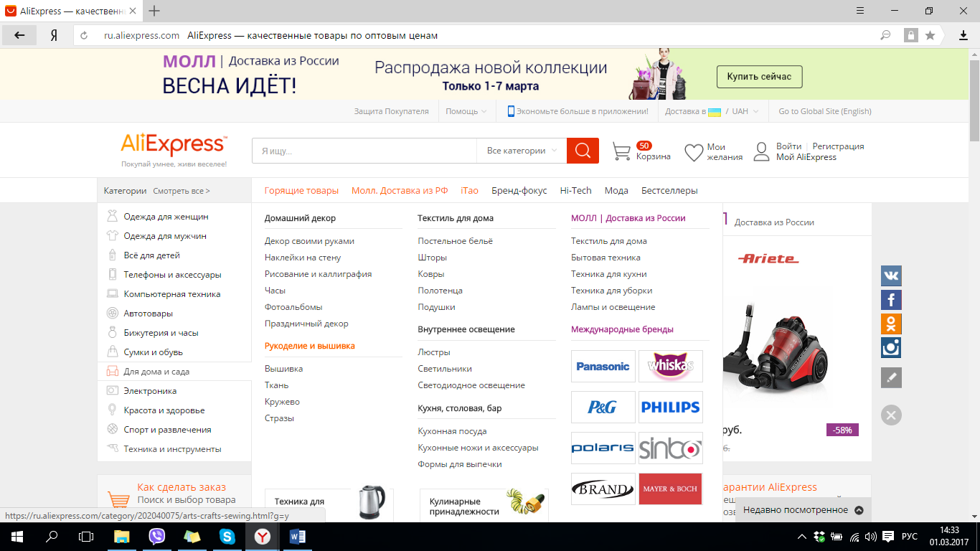Open iTao navigation item

[x=470, y=190]
